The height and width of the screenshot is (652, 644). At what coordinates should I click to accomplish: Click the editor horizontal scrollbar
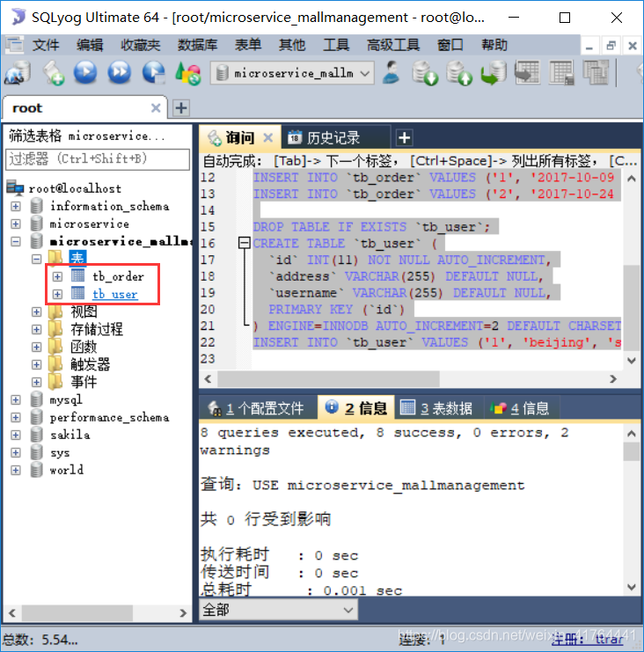click(329, 379)
